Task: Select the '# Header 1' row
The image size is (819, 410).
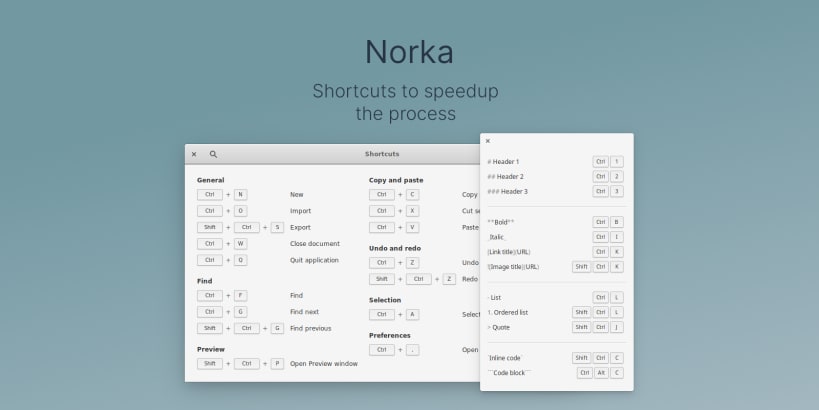Action: click(555, 162)
